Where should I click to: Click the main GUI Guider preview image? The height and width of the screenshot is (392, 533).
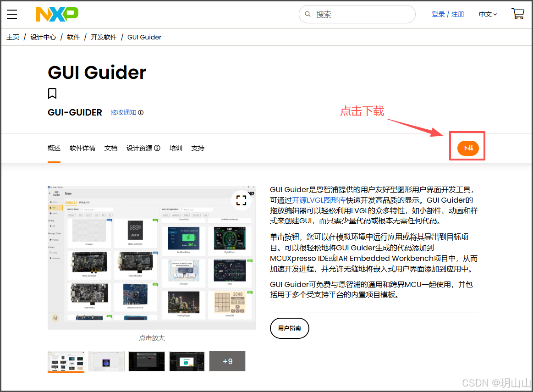(x=152, y=257)
